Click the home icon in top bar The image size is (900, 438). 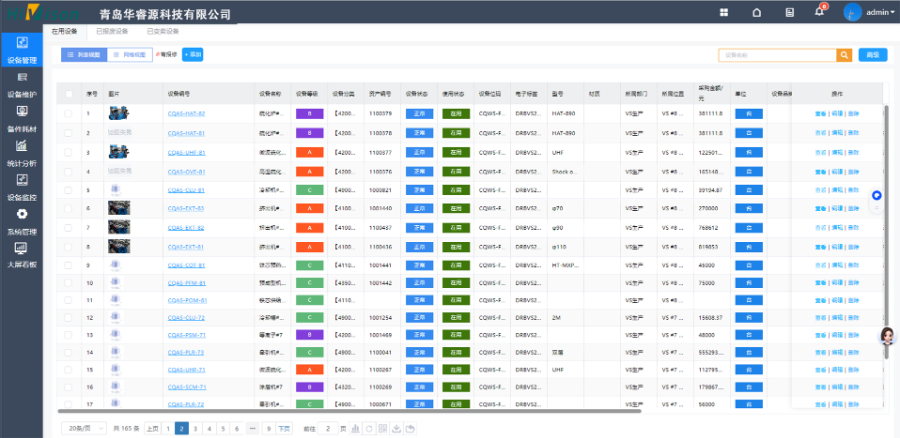click(757, 12)
